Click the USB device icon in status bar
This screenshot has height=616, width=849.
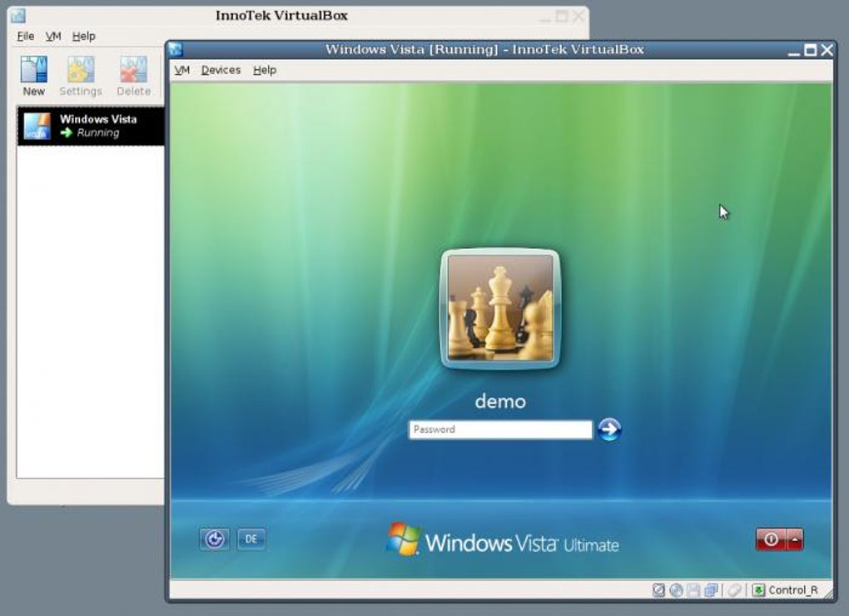coord(734,590)
